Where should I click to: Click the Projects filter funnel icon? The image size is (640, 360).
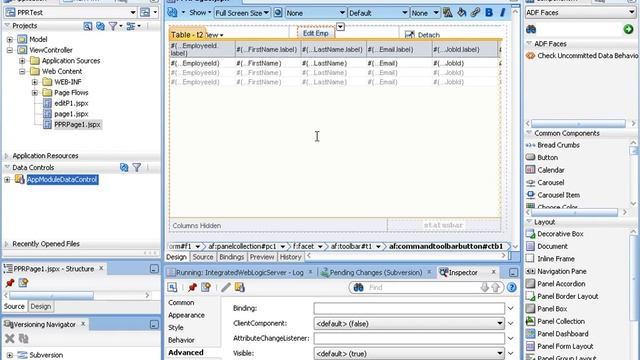[113, 26]
